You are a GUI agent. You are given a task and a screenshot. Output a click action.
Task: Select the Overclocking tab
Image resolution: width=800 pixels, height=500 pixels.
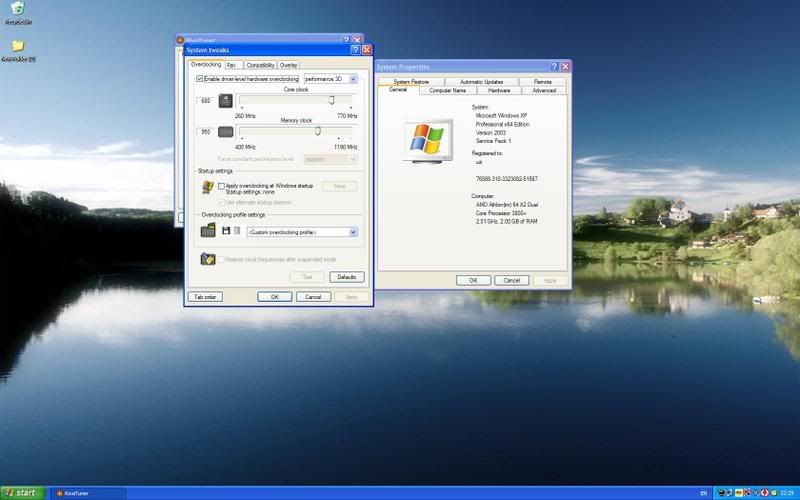[206, 65]
